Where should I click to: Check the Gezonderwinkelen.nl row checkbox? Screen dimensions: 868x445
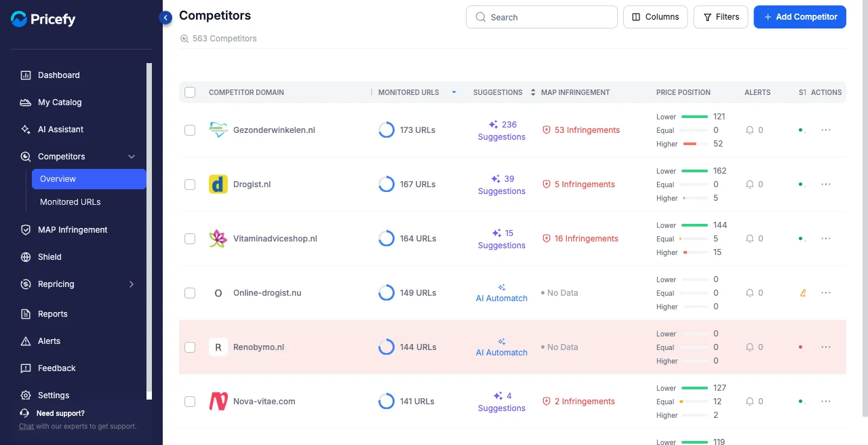click(190, 130)
